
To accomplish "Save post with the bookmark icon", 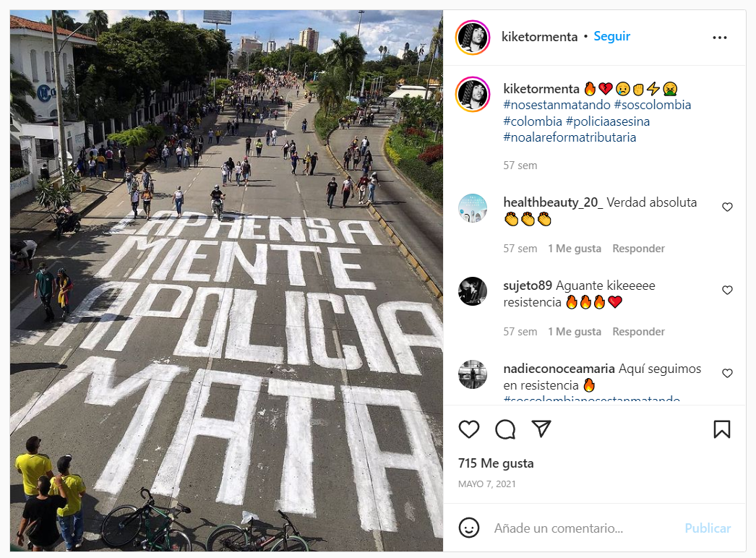I will [x=722, y=429].
